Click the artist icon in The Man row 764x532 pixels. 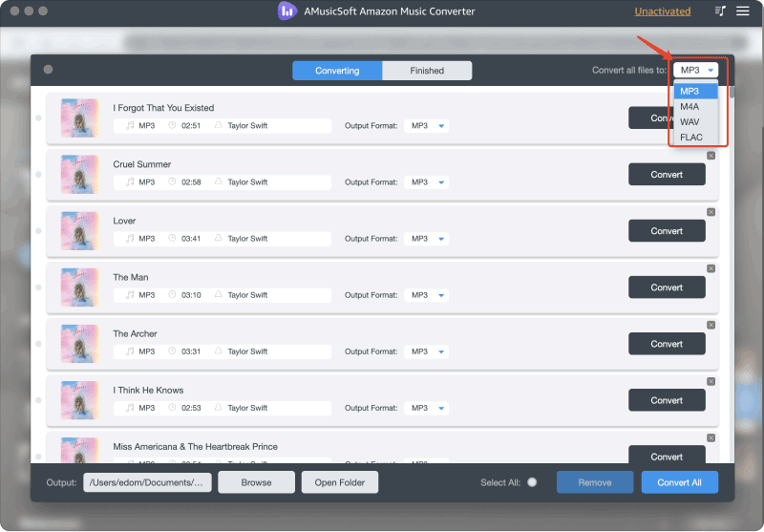[219, 295]
